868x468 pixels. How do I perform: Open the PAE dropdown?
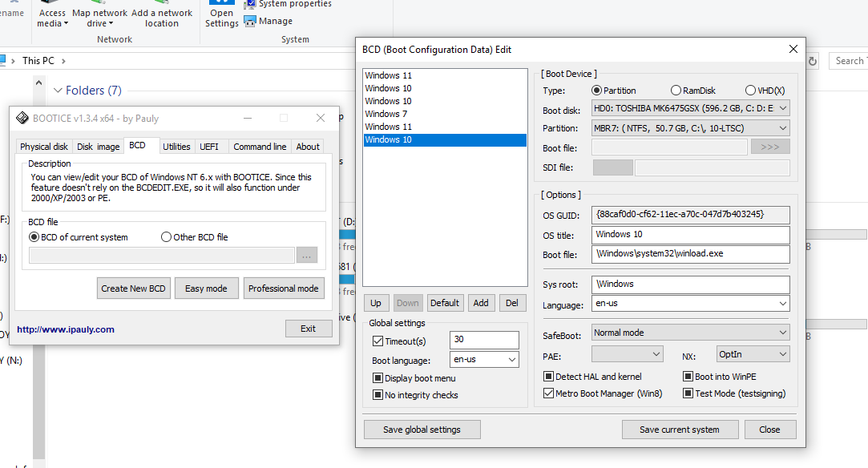click(x=628, y=354)
